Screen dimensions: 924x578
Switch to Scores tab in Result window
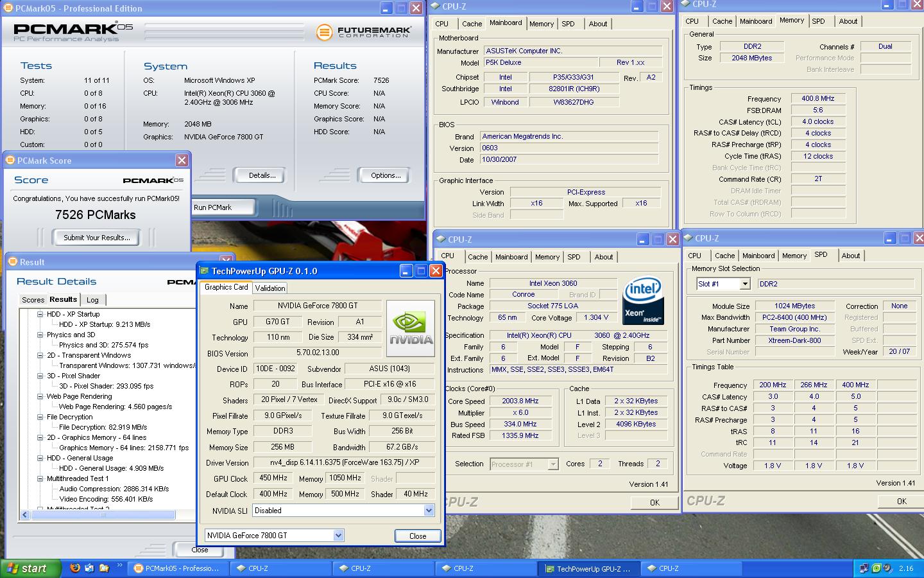point(33,300)
